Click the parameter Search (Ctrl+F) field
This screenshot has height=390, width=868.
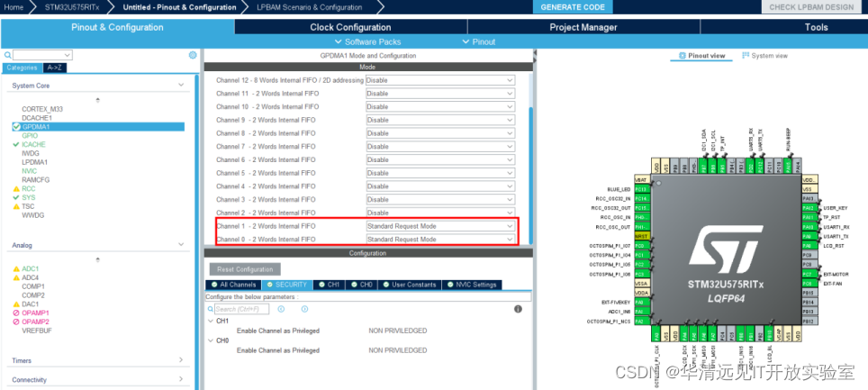point(241,309)
